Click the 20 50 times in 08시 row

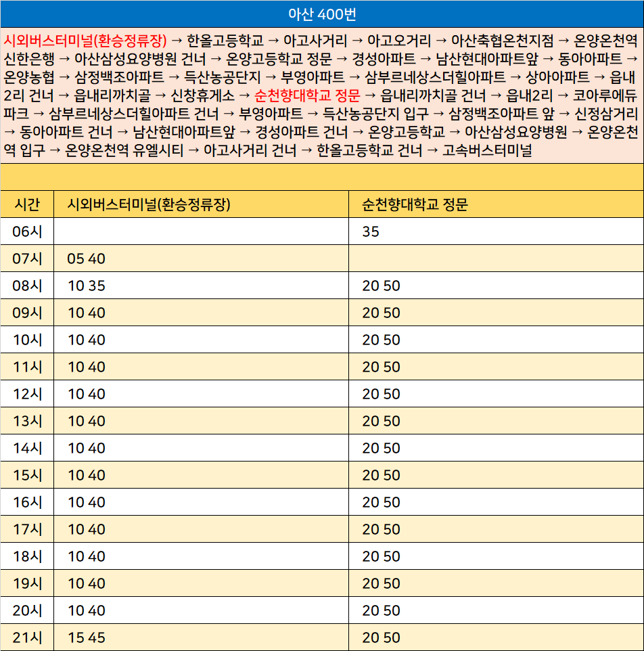(381, 285)
